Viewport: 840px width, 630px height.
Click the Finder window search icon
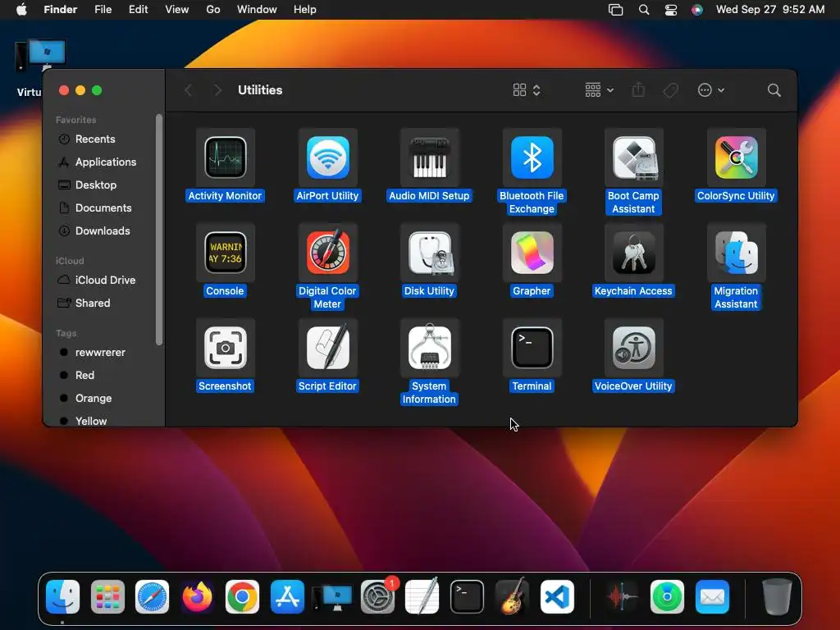(x=774, y=90)
